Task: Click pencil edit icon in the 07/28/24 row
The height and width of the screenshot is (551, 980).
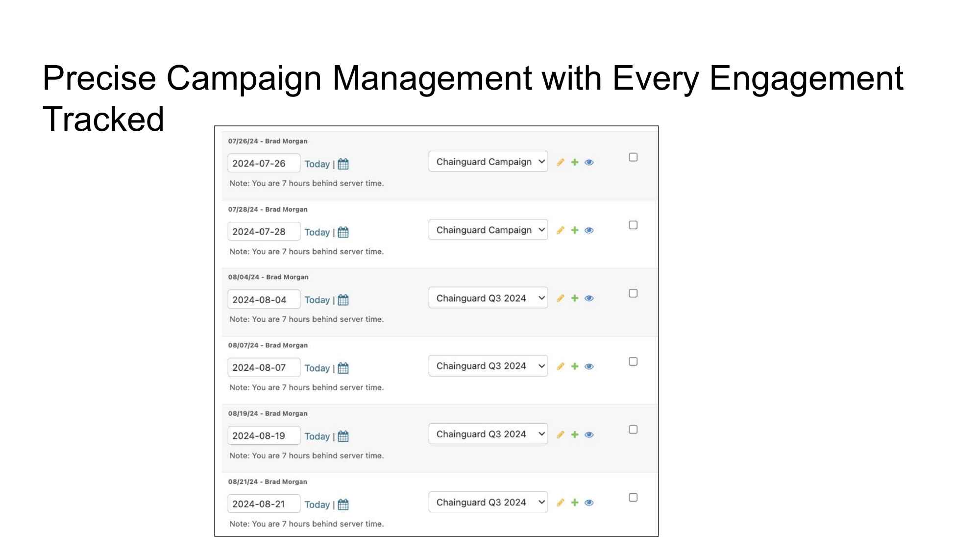Action: [561, 230]
